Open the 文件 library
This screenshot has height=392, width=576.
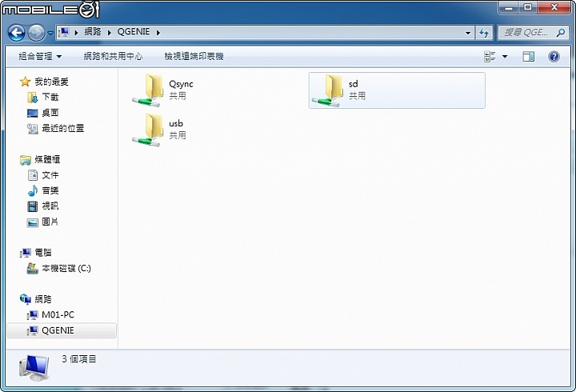click(50, 175)
